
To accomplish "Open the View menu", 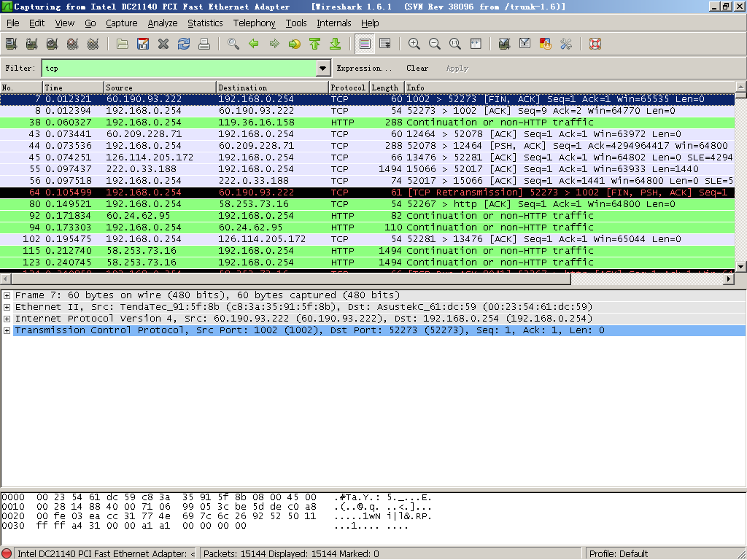I will (x=64, y=23).
